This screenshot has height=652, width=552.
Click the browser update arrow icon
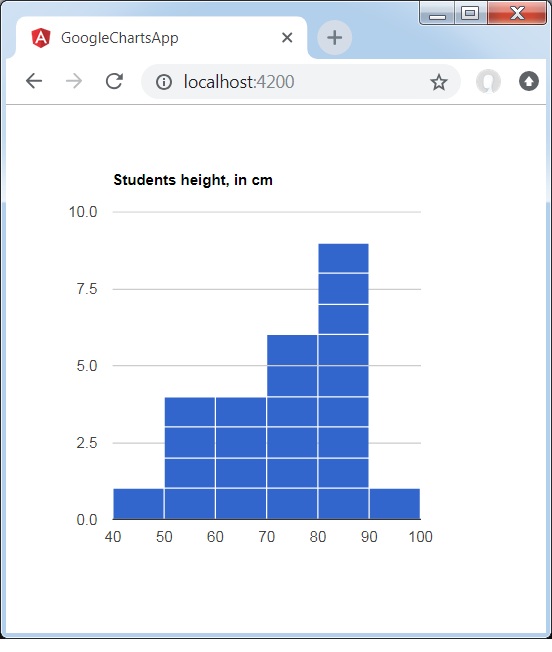point(529,81)
